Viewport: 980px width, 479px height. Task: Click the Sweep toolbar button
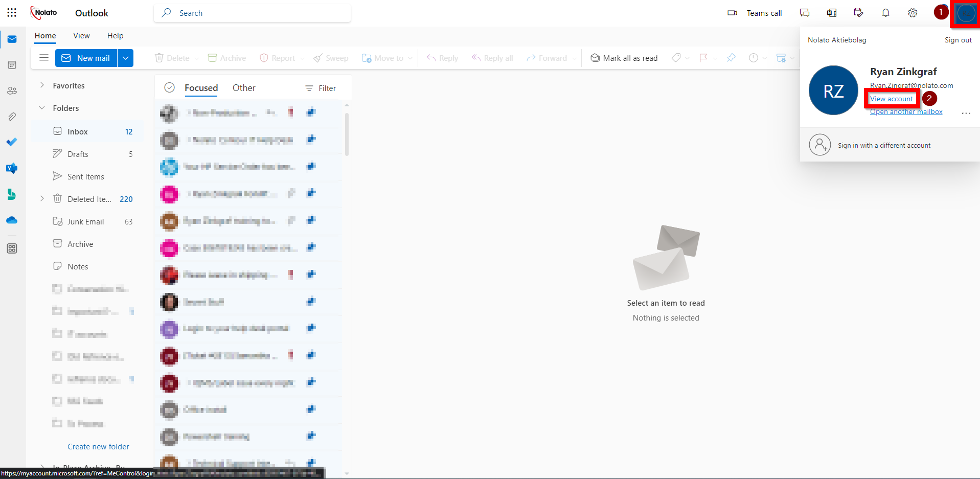pyautogui.click(x=331, y=58)
